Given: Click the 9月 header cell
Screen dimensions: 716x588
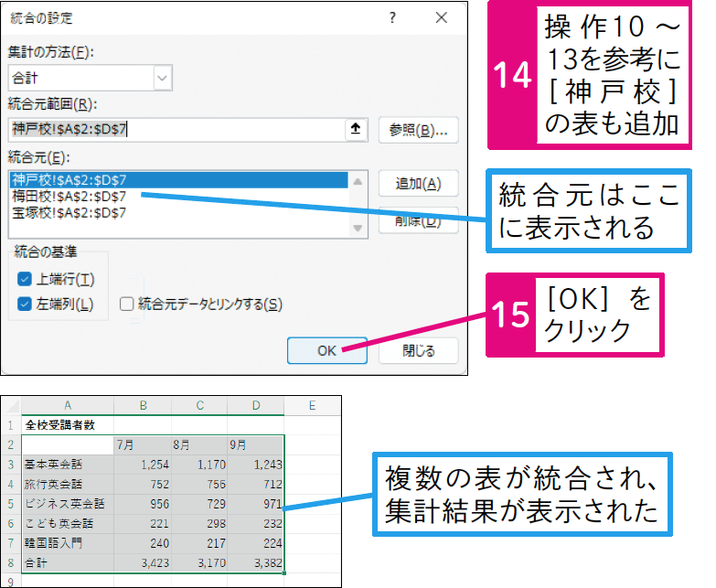Looking at the screenshot, I should tap(256, 444).
